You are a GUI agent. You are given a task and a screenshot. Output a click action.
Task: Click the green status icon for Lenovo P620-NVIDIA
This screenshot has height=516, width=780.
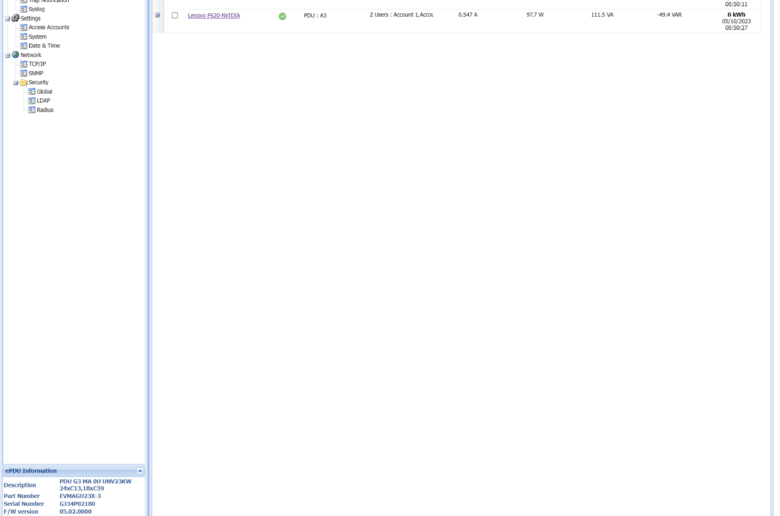[283, 16]
